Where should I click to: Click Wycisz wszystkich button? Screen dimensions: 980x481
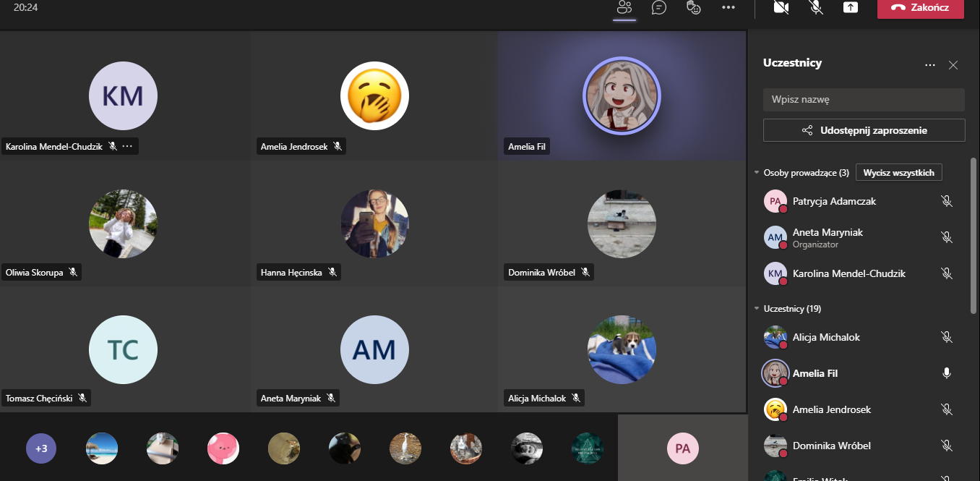pos(898,172)
